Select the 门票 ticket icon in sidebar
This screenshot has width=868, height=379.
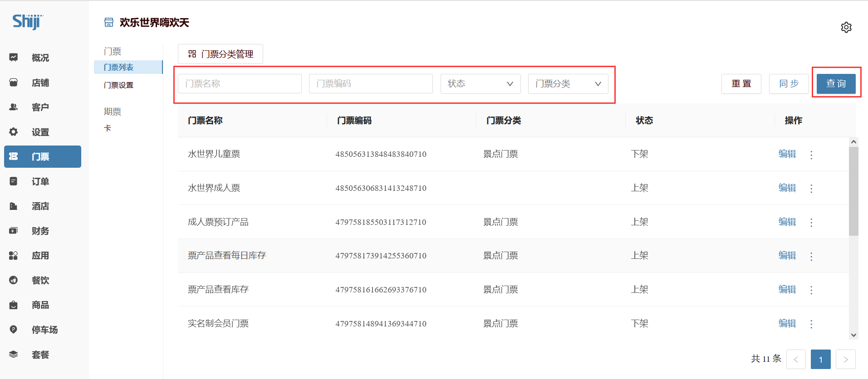coord(14,156)
